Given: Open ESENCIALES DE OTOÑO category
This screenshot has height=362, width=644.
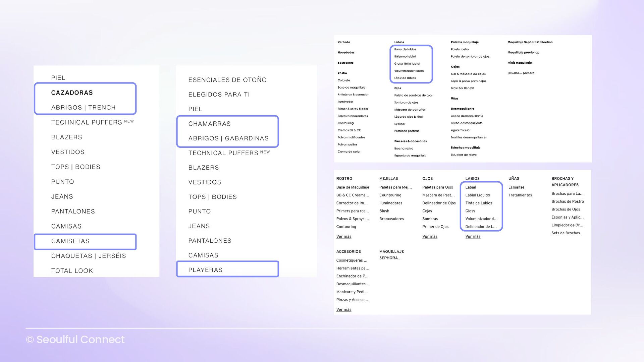Looking at the screenshot, I should pos(227,80).
